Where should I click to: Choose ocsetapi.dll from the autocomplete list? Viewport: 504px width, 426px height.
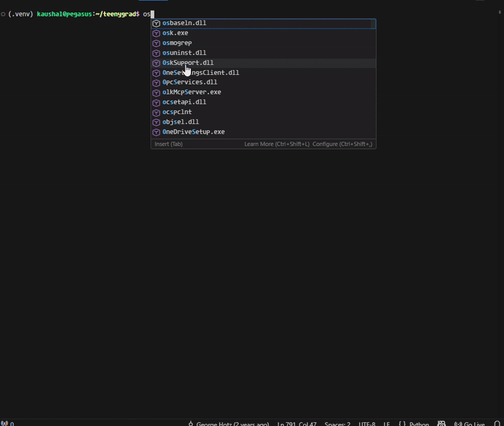coord(184,102)
